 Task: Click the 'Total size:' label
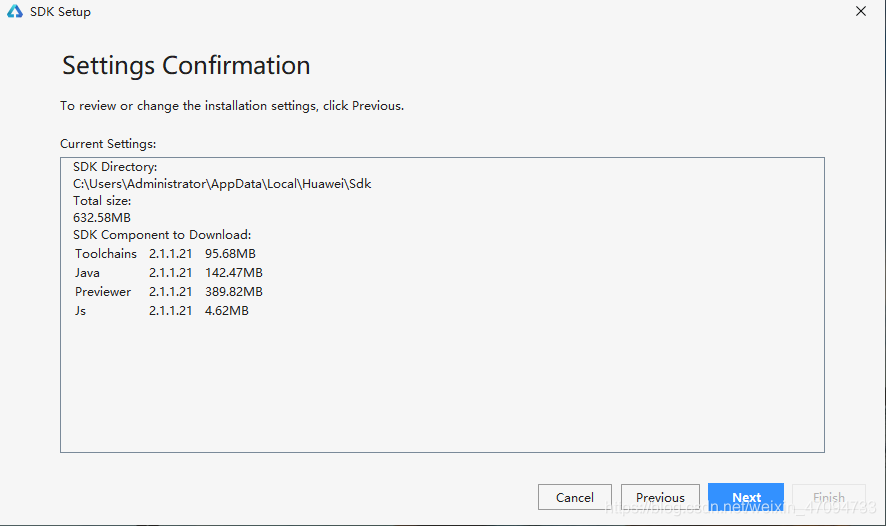102,201
